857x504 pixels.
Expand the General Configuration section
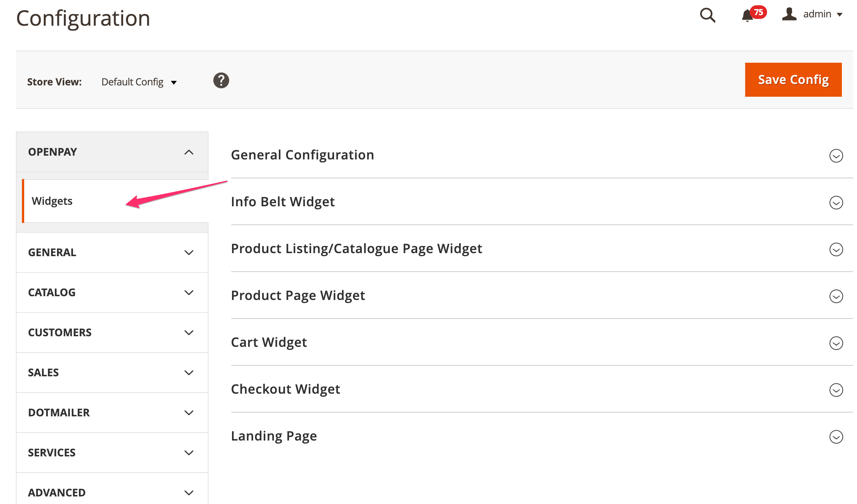click(x=836, y=155)
